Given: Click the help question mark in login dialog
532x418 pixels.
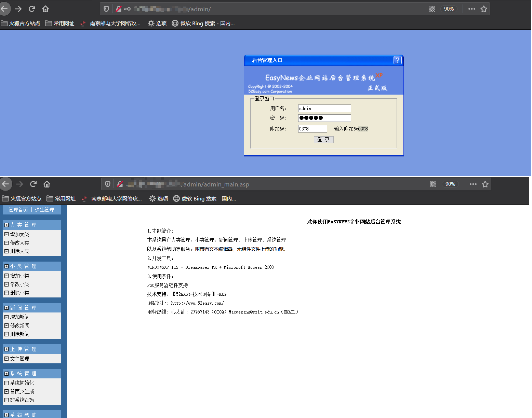Looking at the screenshot, I should (397, 60).
